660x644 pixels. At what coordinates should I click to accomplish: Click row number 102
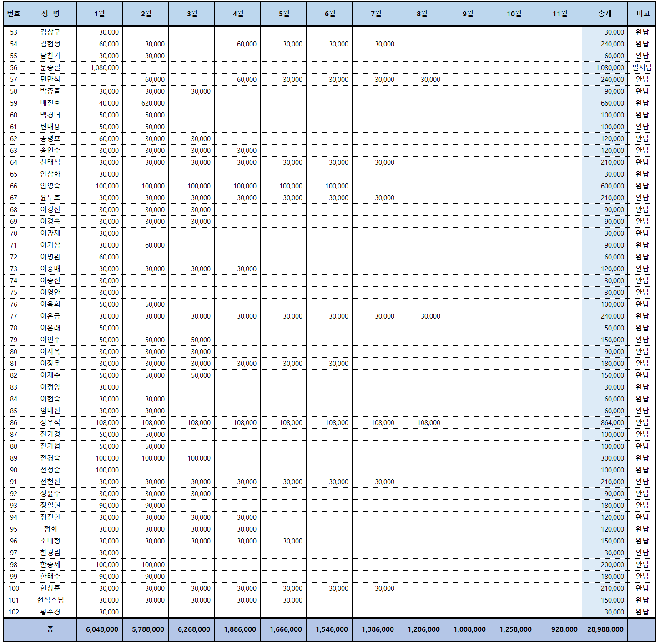pos(14,612)
